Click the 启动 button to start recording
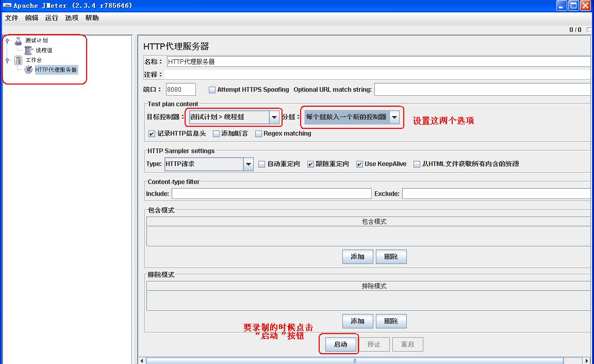594x364 pixels. coord(340,344)
